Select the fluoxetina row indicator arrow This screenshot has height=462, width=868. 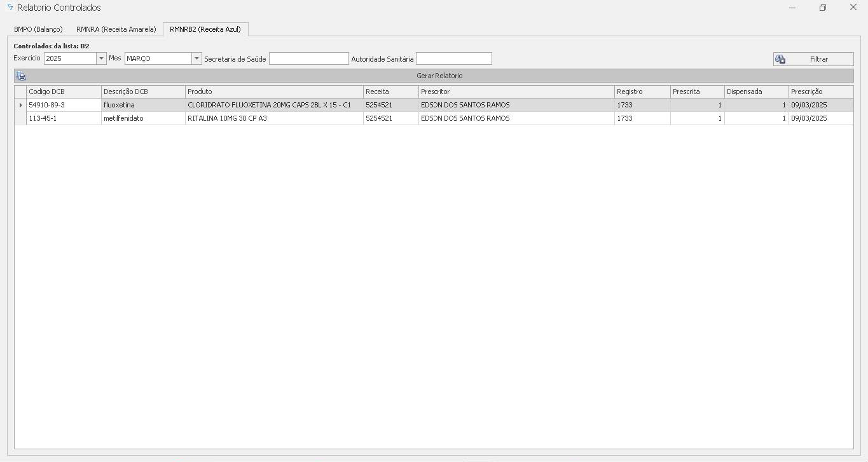click(20, 105)
